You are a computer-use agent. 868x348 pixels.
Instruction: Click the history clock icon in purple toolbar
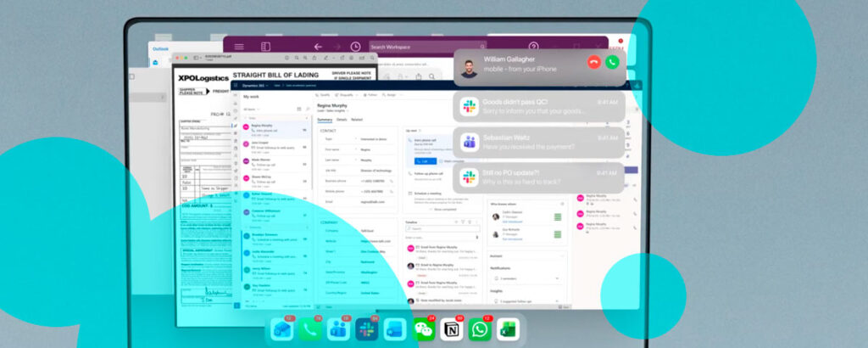point(355,47)
